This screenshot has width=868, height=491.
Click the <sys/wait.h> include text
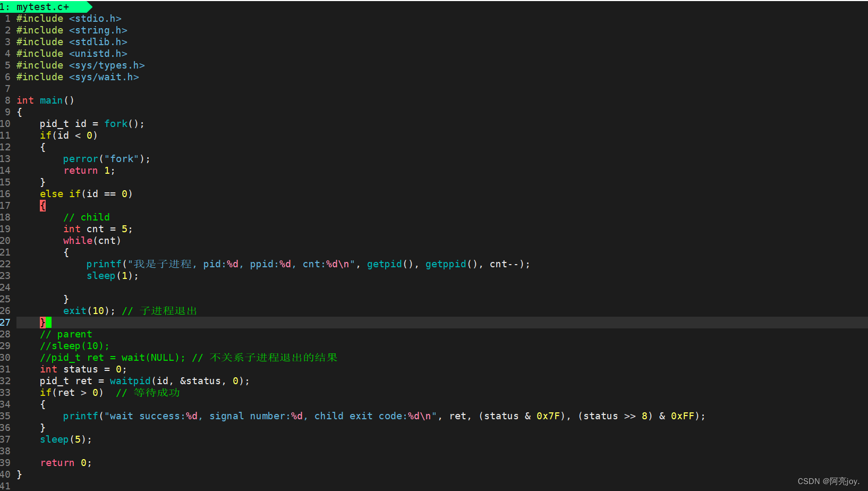[x=104, y=77]
